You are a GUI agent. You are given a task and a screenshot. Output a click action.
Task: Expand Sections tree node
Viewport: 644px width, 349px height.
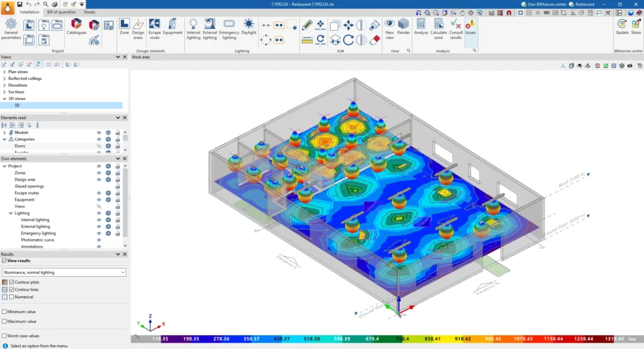tap(4, 92)
